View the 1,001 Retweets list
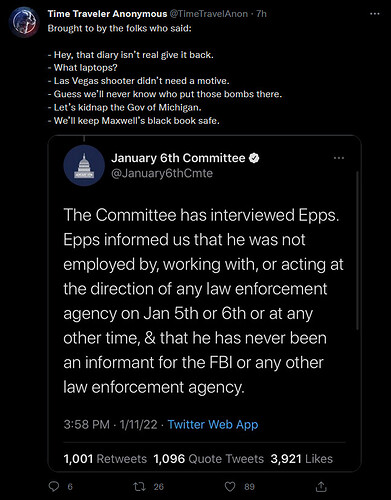Image resolution: width=391 pixels, height=500 pixels. tap(105, 459)
